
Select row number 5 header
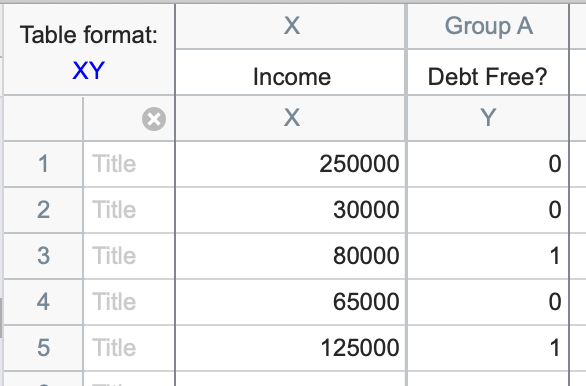pyautogui.click(x=43, y=348)
